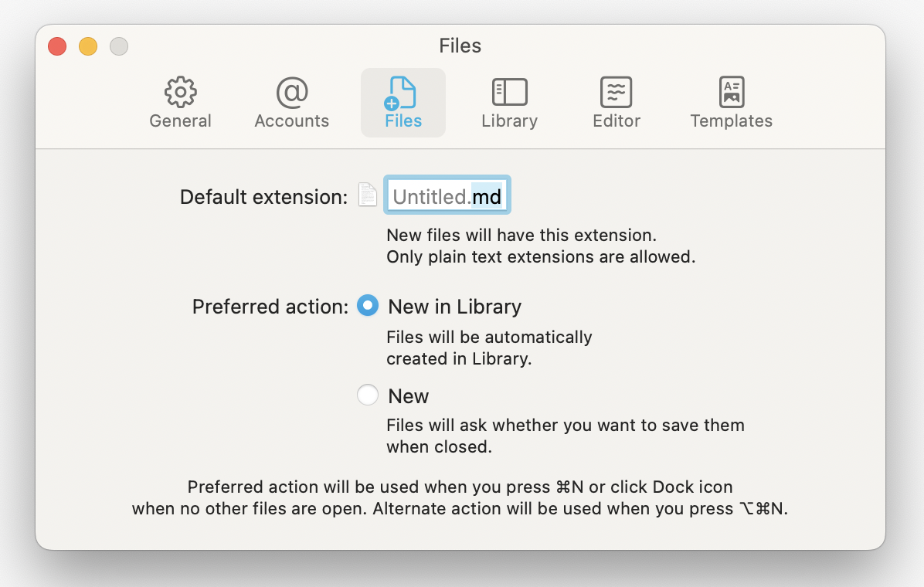Switch to the Templates tab label
Image resolution: width=924 pixels, height=587 pixels.
[x=731, y=121]
